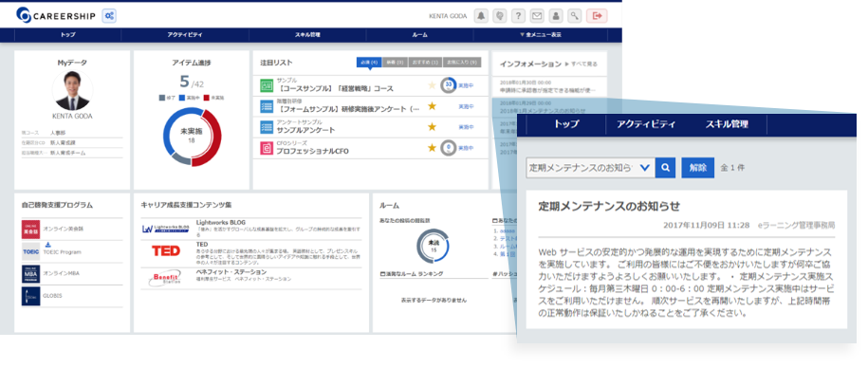Click the 定期メンテナンスのお知らせ article heading

[x=609, y=206]
